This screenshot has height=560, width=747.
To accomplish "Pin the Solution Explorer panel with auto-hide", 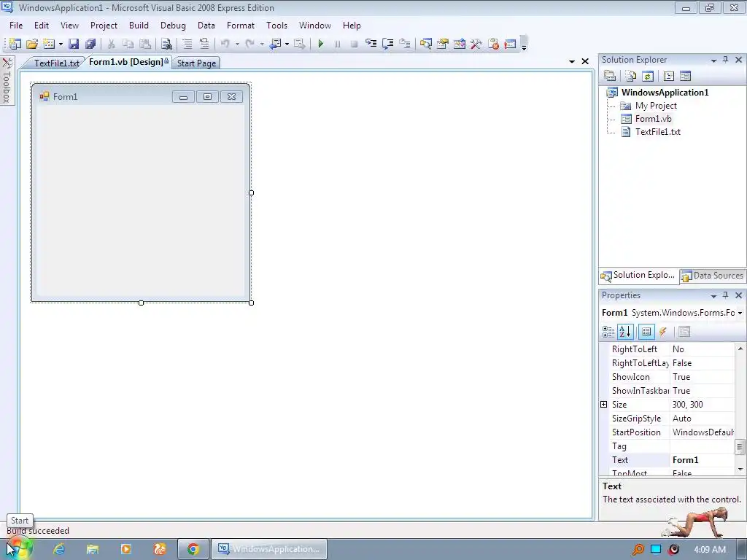I will click(726, 60).
